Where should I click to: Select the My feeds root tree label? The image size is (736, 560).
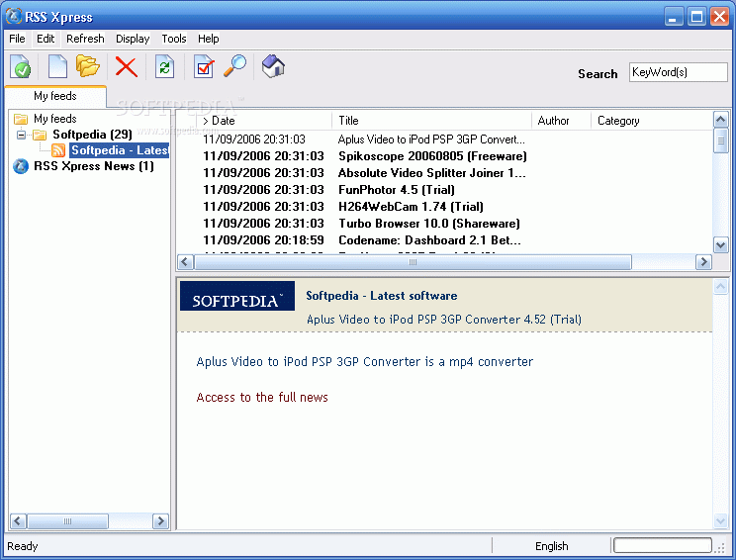pyautogui.click(x=55, y=119)
